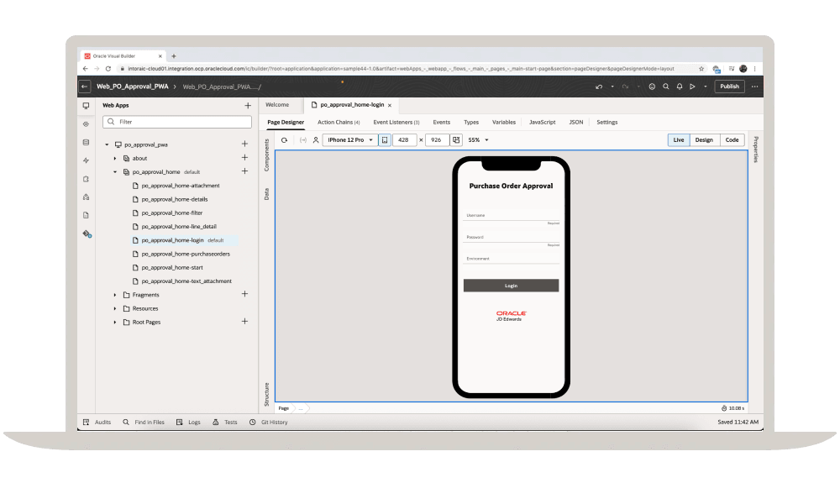Open the feedback smiley icon

652,87
